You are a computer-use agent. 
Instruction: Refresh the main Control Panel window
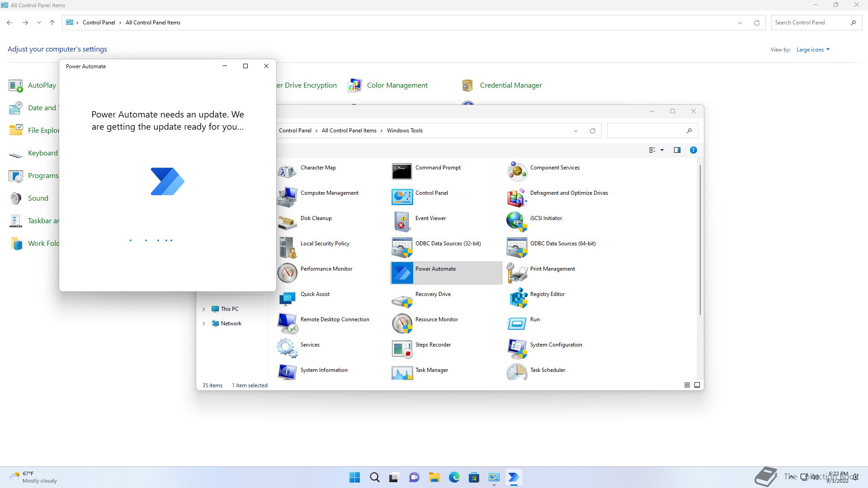click(x=757, y=23)
